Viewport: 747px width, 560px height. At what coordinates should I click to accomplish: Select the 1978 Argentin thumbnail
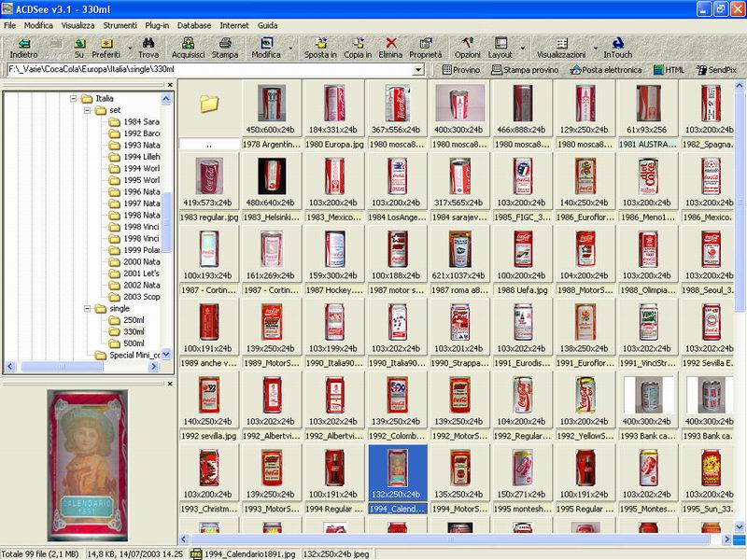pyautogui.click(x=272, y=115)
